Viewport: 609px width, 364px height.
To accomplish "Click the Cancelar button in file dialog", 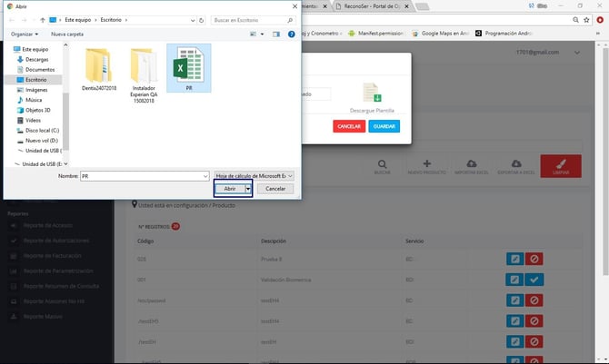I will pos(275,188).
